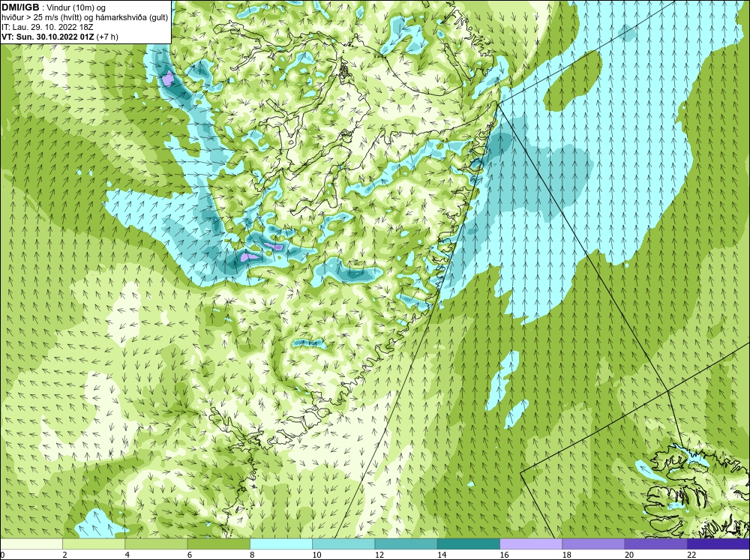Click the legend scale label '12'
This screenshot has height=560, width=750.
379,555
